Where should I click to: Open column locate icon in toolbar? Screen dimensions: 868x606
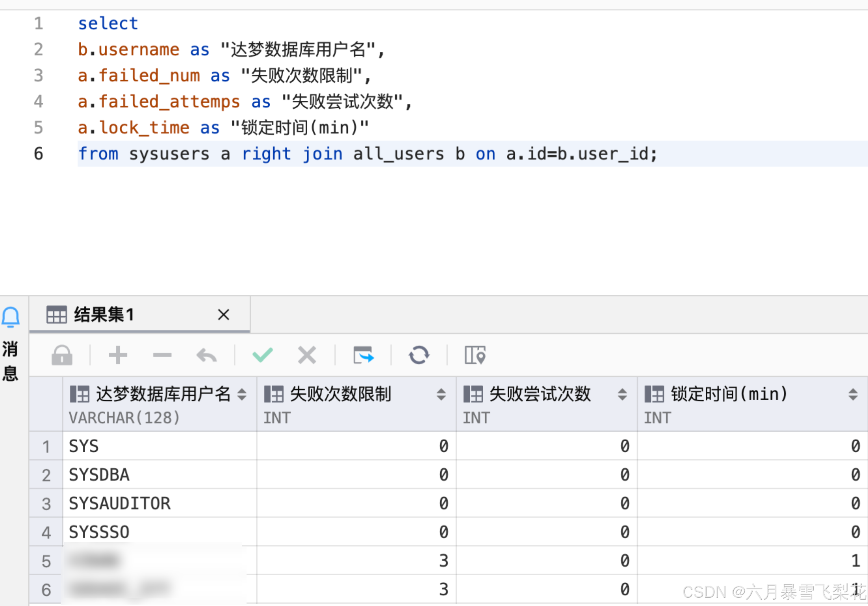point(475,355)
